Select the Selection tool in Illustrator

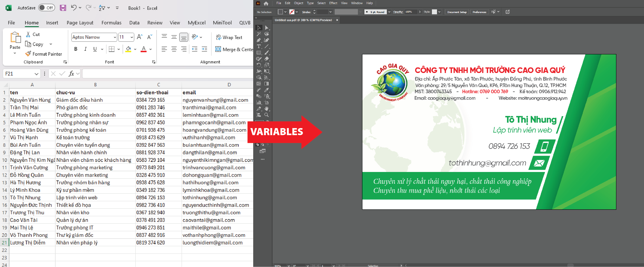pyautogui.click(x=259, y=27)
